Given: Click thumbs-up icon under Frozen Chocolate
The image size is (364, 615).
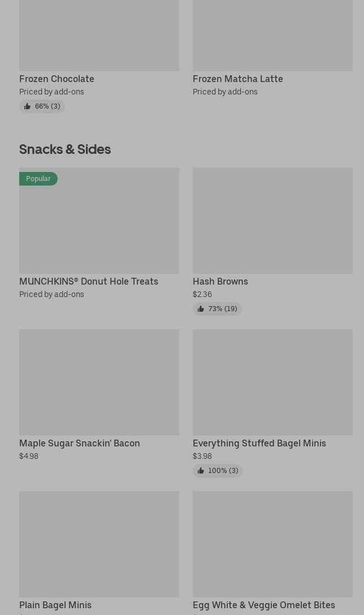Looking at the screenshot, I should [27, 106].
